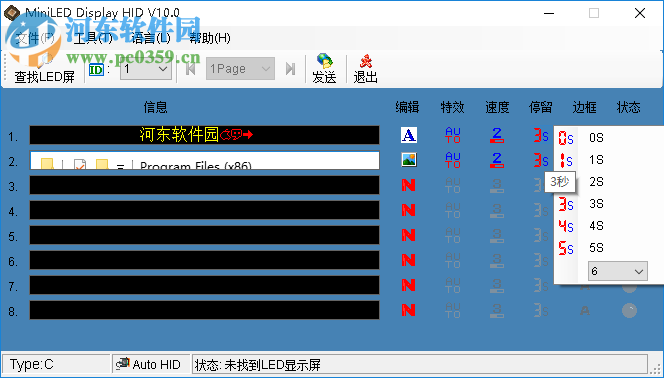
Task: Toggle the status indicator in row 8
Action: 629,311
